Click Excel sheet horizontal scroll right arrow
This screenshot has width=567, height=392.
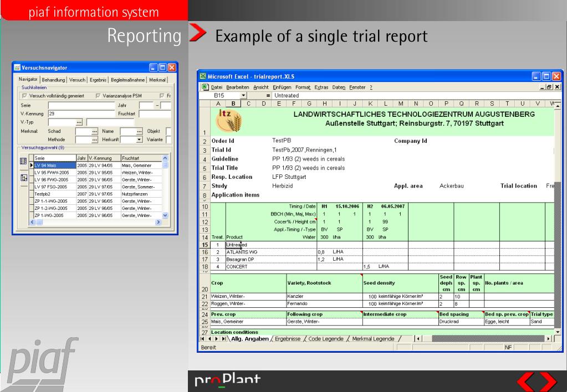(x=549, y=339)
